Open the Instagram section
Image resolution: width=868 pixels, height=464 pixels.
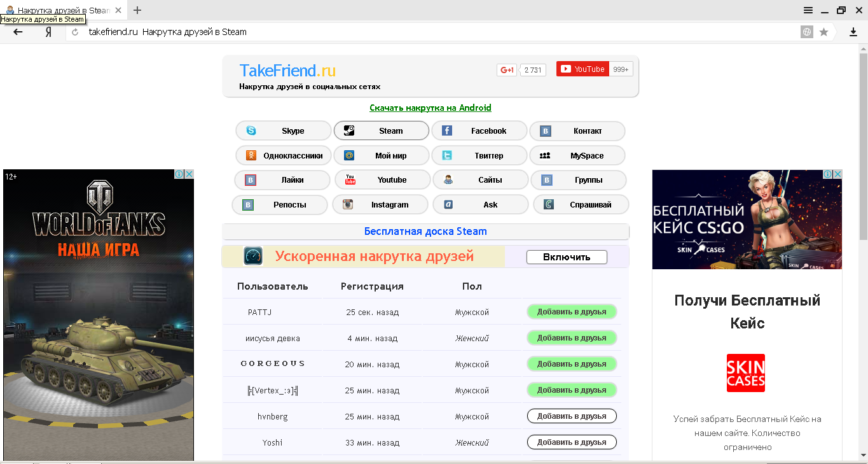coord(380,204)
